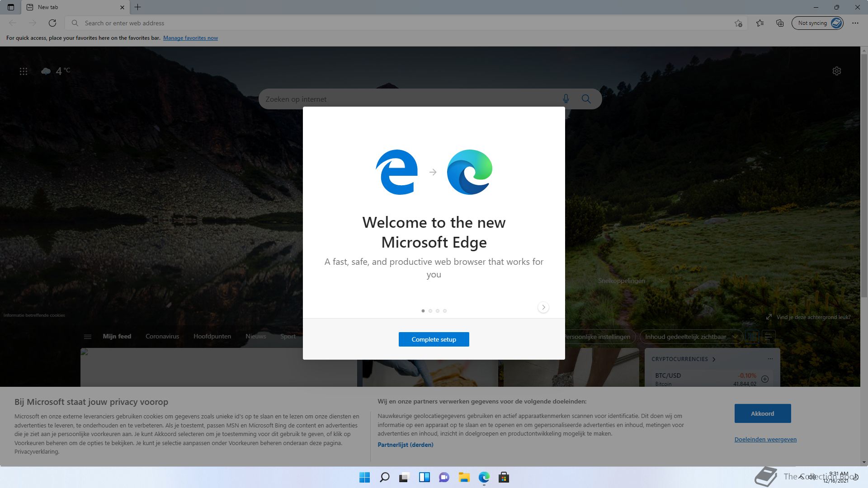The height and width of the screenshot is (488, 868).
Task: Click the search magnifier in Zoeken box
Action: tap(586, 99)
